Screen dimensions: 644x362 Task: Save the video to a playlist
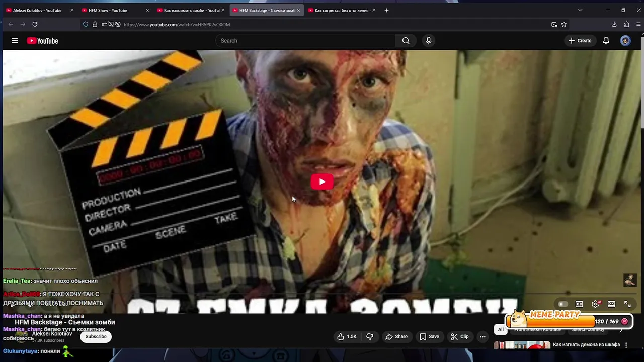(429, 337)
